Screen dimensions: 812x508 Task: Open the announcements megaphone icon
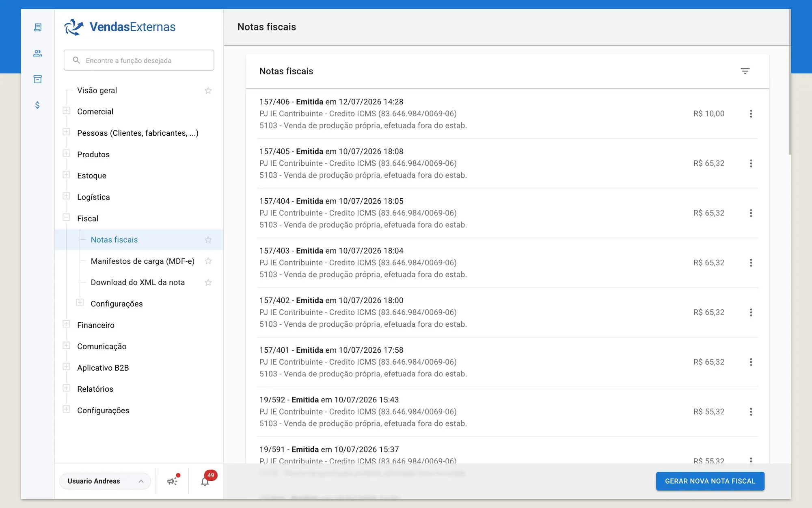(x=173, y=481)
